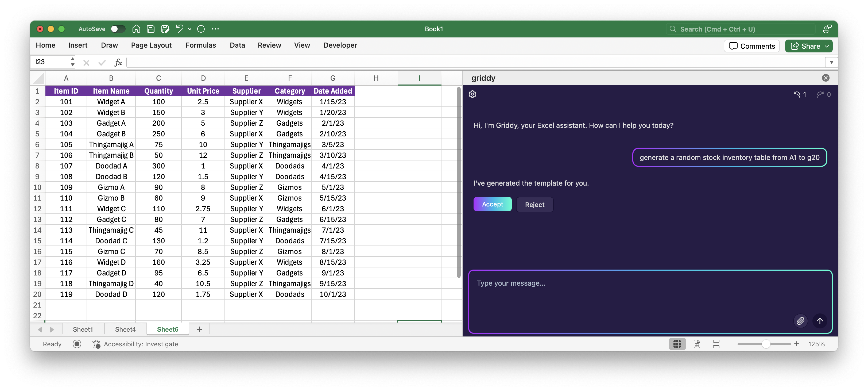Screen dimensions: 868x391
Task: Toggle the AutoSave switch
Action: click(x=118, y=29)
